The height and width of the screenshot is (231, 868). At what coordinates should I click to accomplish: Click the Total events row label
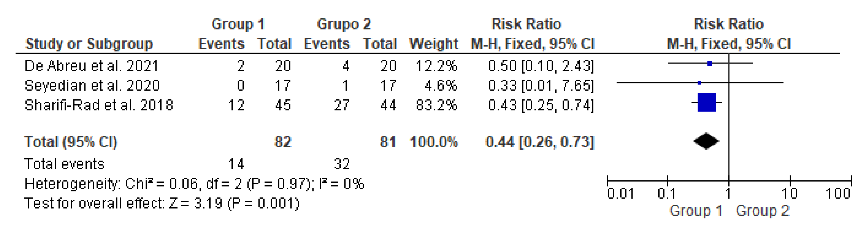pyautogui.click(x=64, y=164)
